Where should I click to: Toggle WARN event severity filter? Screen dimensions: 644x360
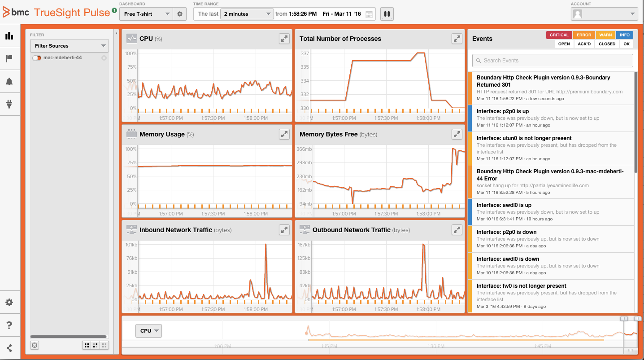[x=605, y=35]
